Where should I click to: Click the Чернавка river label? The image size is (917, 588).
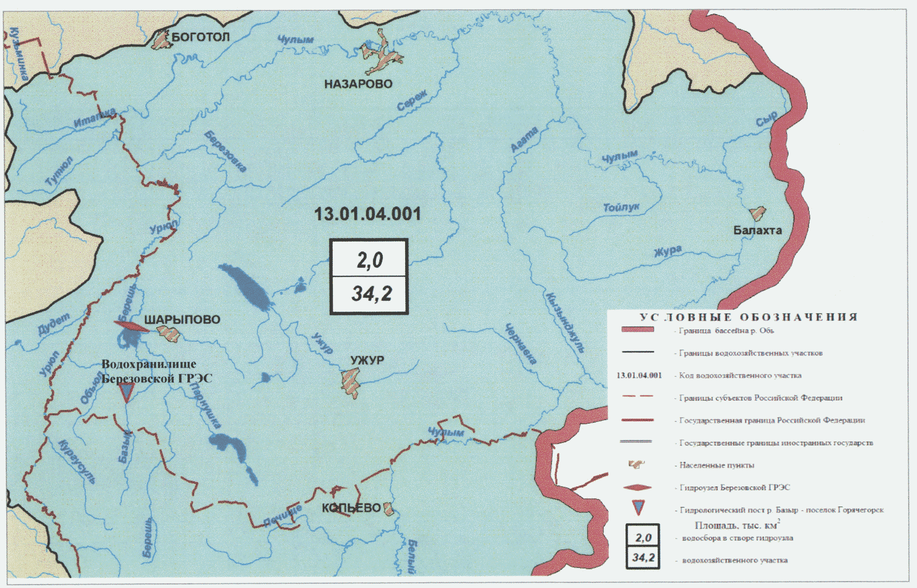(x=521, y=344)
